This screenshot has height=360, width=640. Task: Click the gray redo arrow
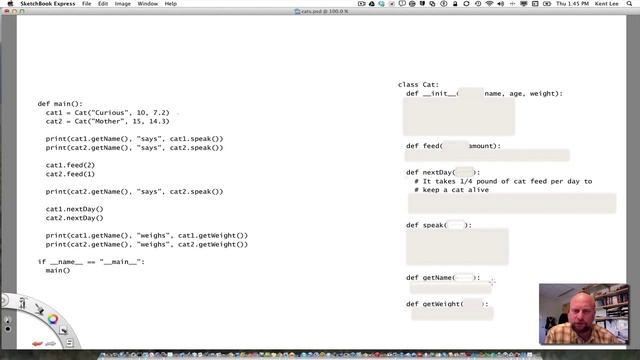(x=50, y=344)
